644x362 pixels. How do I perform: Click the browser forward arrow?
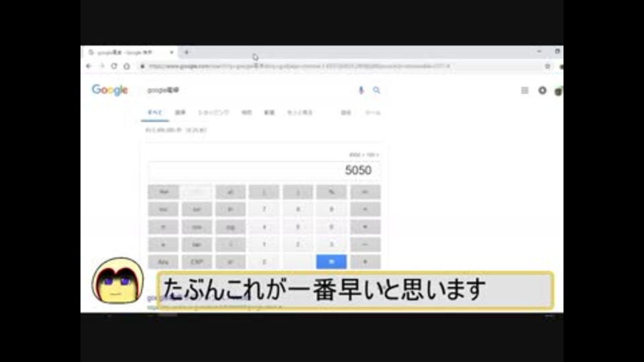(101, 66)
